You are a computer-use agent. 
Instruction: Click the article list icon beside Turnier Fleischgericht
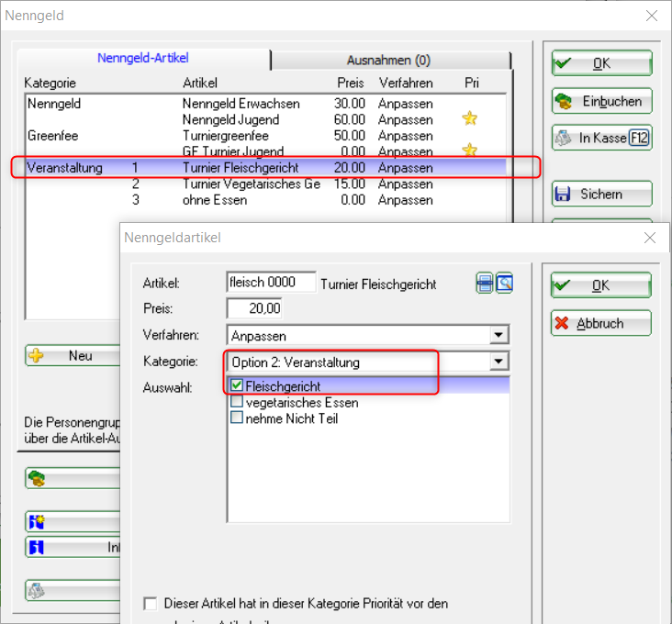[x=484, y=284]
